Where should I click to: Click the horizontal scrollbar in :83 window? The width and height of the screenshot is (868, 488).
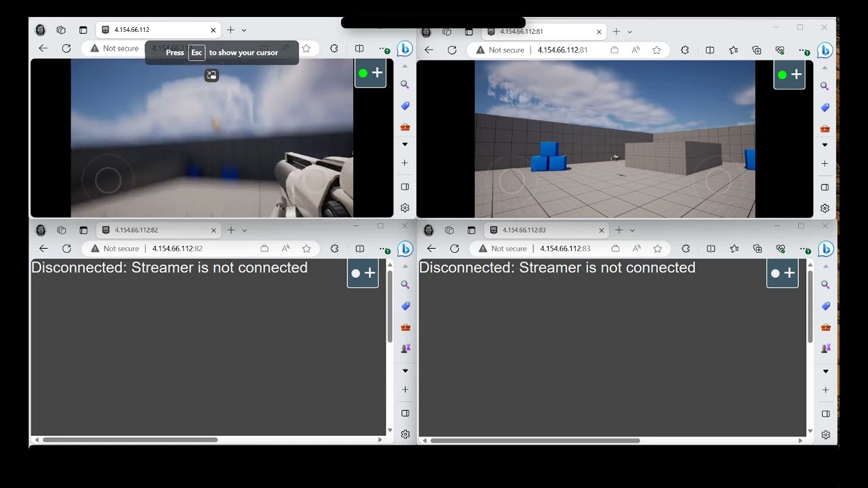coord(535,441)
